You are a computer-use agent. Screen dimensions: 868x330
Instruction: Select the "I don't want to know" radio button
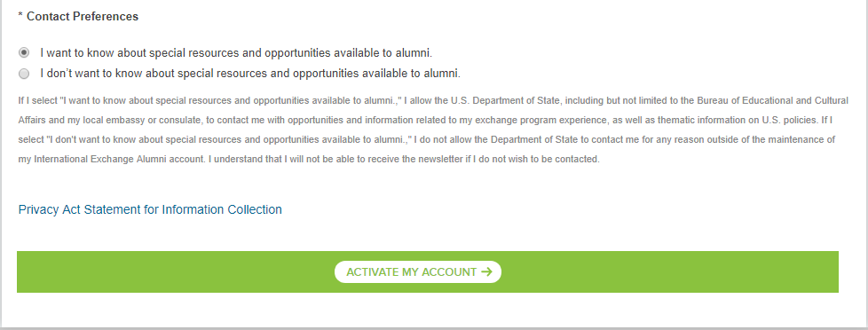(24, 73)
